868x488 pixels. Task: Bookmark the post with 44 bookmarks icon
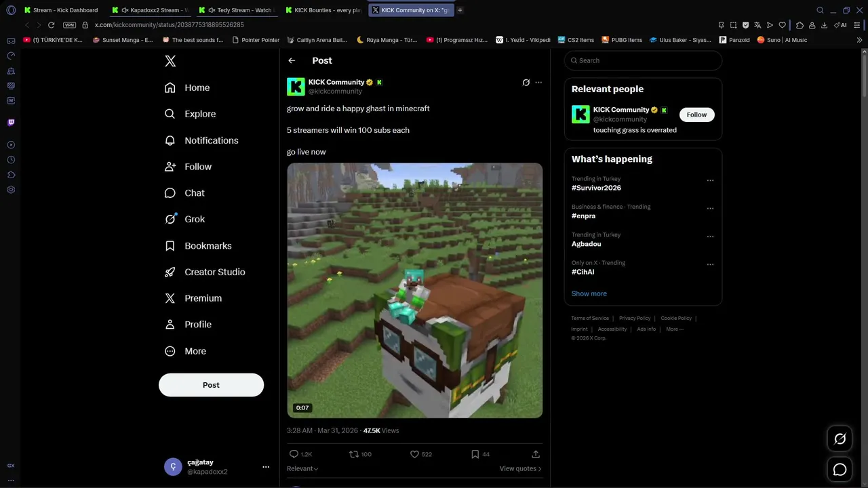pyautogui.click(x=475, y=454)
